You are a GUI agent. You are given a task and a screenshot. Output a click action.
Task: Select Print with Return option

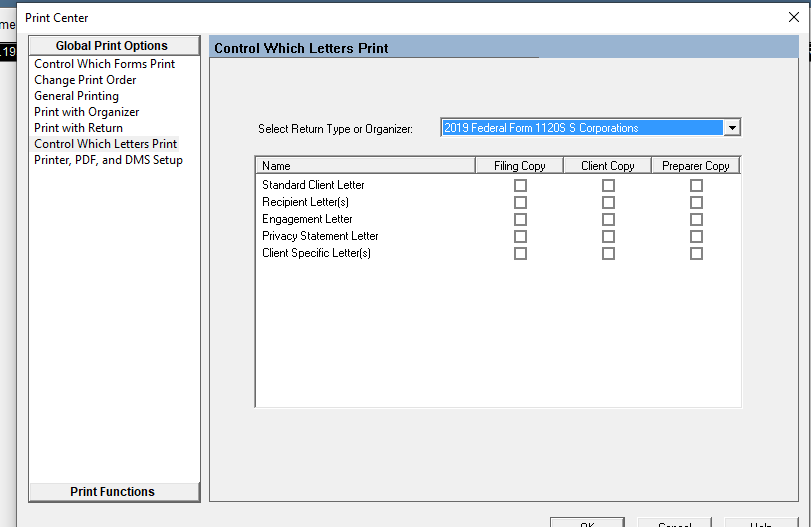[x=78, y=128]
